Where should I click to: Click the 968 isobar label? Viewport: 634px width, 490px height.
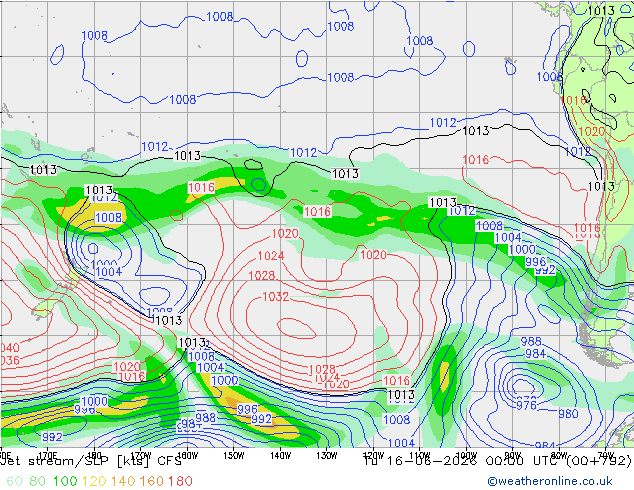coord(531,342)
